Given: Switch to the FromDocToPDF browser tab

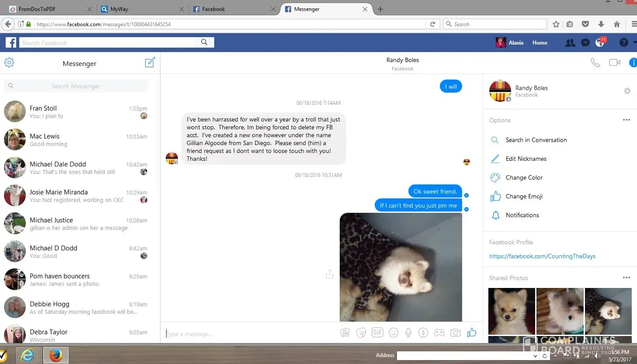Looking at the screenshot, I should [x=51, y=9].
